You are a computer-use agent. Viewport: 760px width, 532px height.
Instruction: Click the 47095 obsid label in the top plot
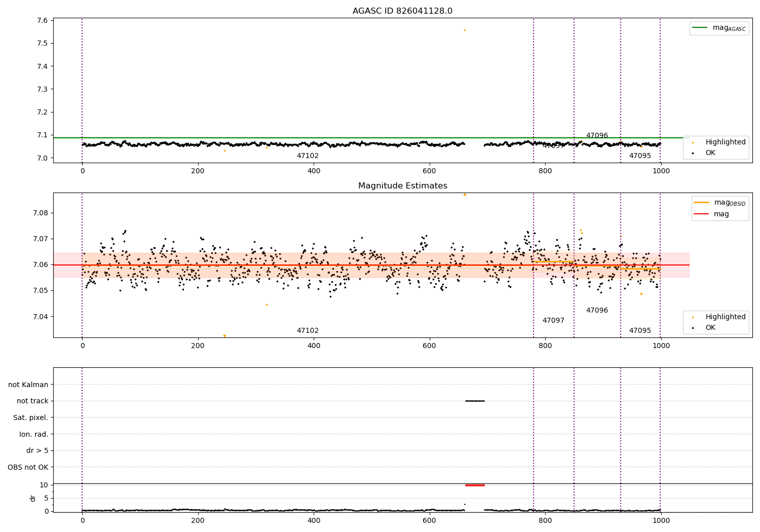point(640,156)
